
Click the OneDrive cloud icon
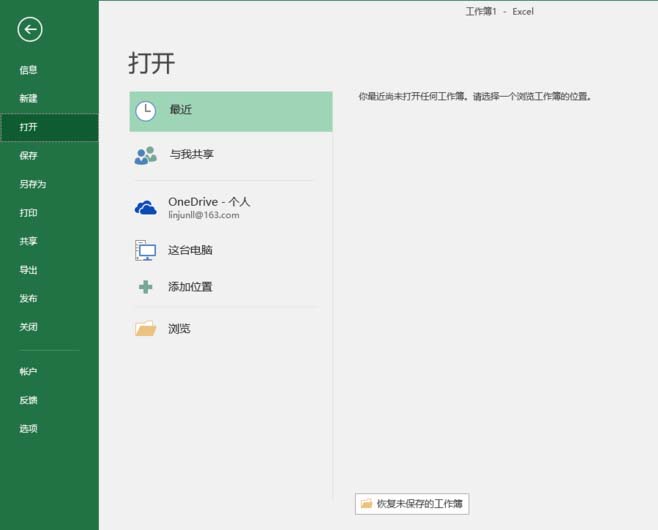coord(146,208)
